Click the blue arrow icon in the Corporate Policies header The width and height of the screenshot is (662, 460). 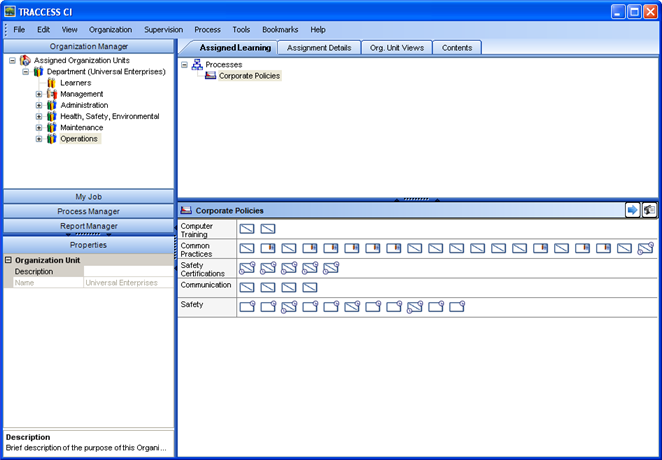pos(632,210)
